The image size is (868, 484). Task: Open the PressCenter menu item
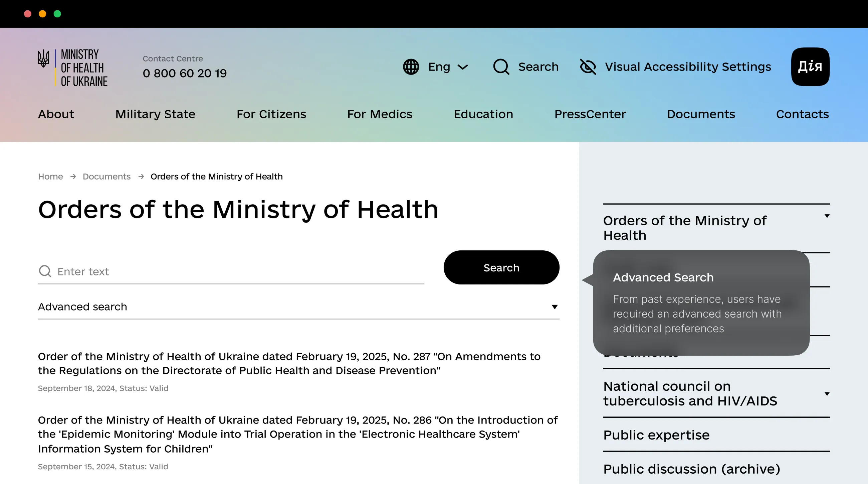click(x=590, y=114)
